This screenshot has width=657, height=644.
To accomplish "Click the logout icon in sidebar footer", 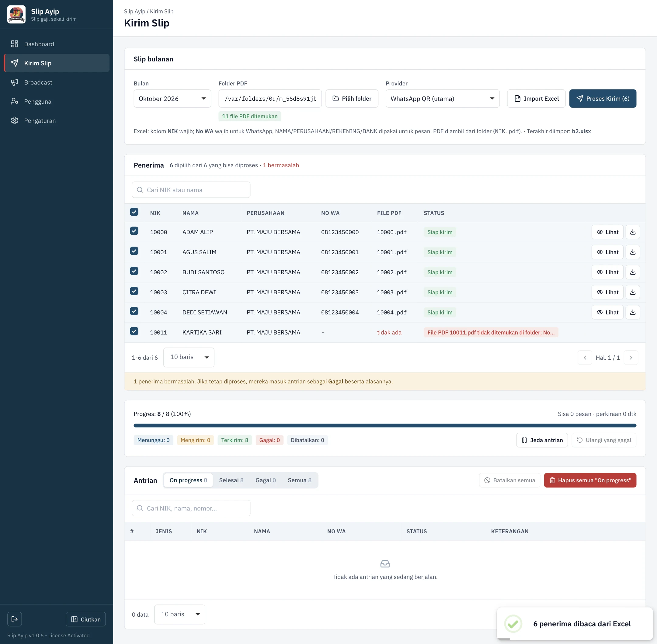I will [x=15, y=619].
